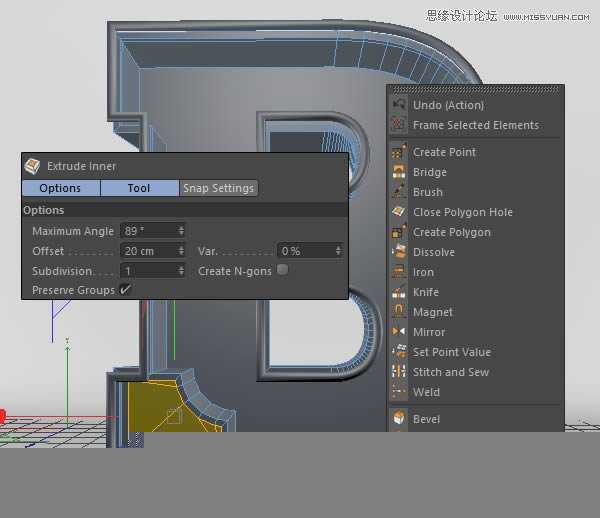The height and width of the screenshot is (518, 600).
Task: Choose Dissolve from the context menu
Action: 434,252
